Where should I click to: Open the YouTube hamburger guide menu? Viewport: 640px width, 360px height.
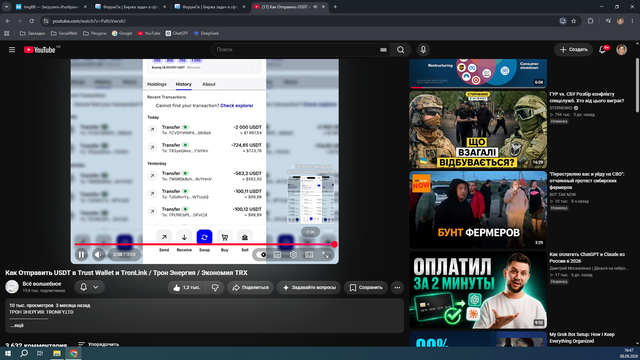point(12,49)
